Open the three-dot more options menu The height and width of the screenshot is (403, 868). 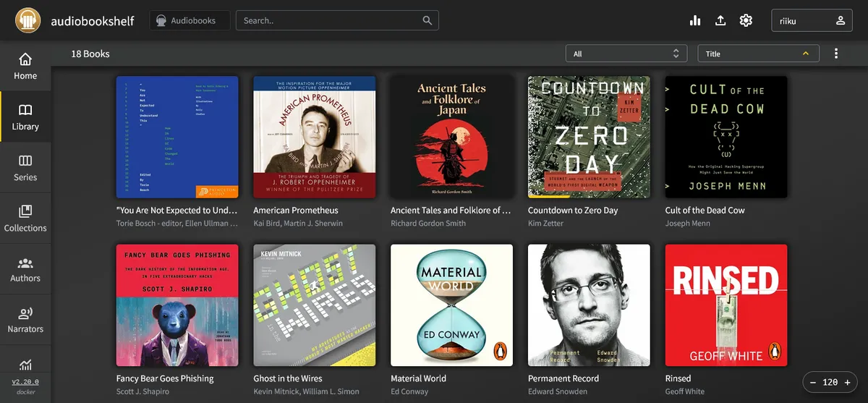[836, 54]
